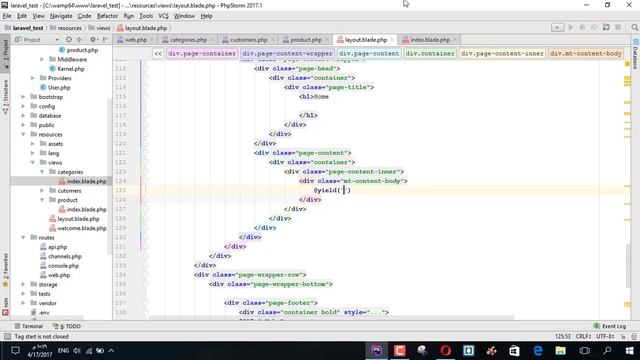
Task: Open the VCS menu
Action: (163, 16)
